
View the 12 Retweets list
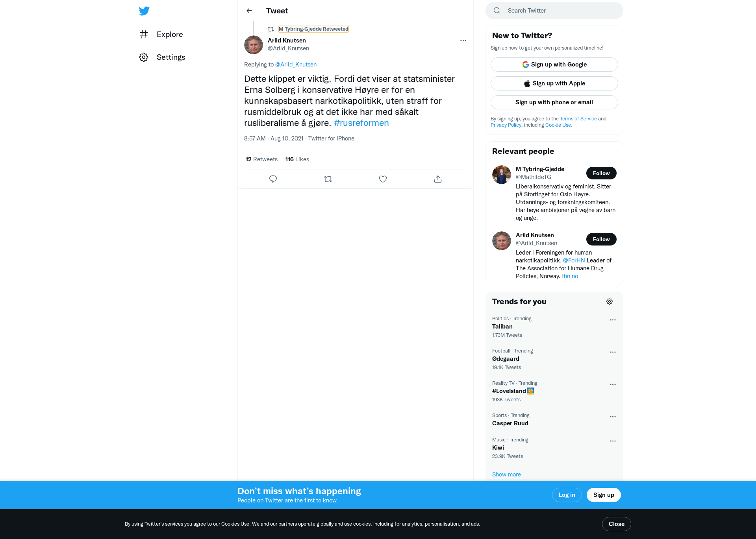click(x=261, y=159)
